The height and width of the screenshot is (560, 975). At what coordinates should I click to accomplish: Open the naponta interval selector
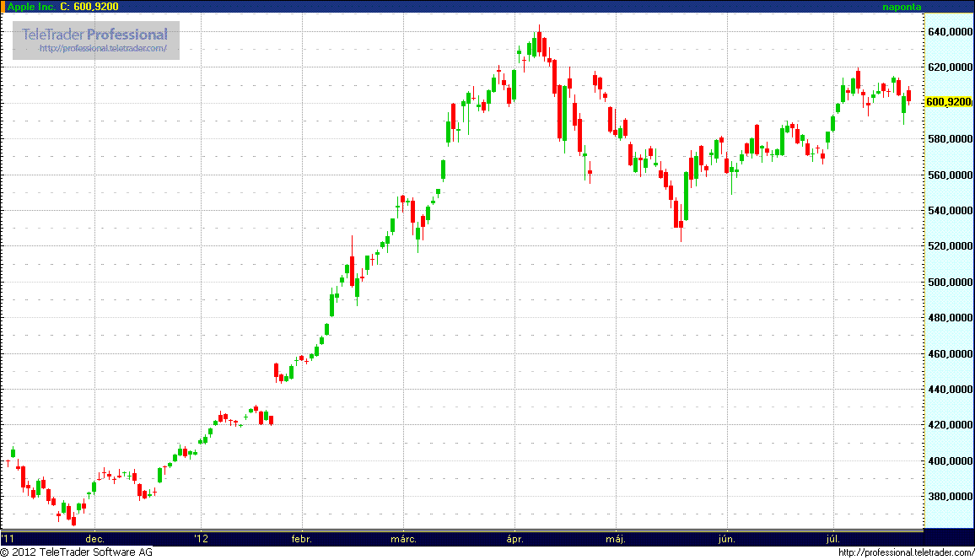[x=902, y=7]
